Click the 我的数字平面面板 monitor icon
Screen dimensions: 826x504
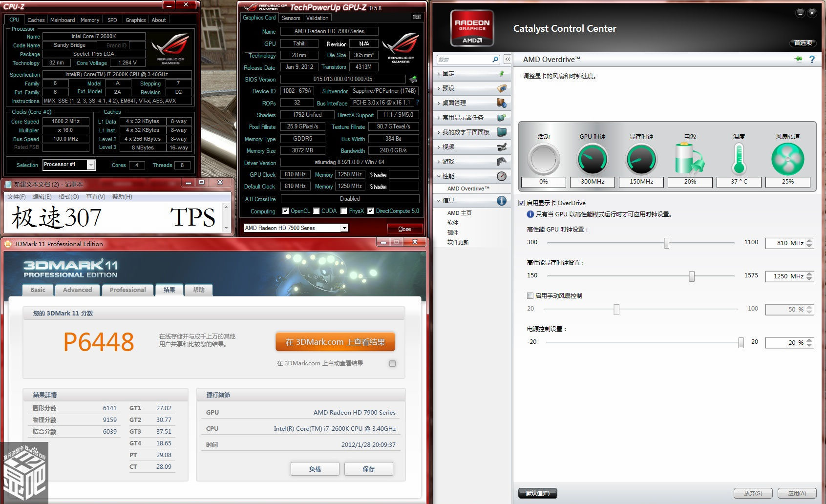coord(502,132)
